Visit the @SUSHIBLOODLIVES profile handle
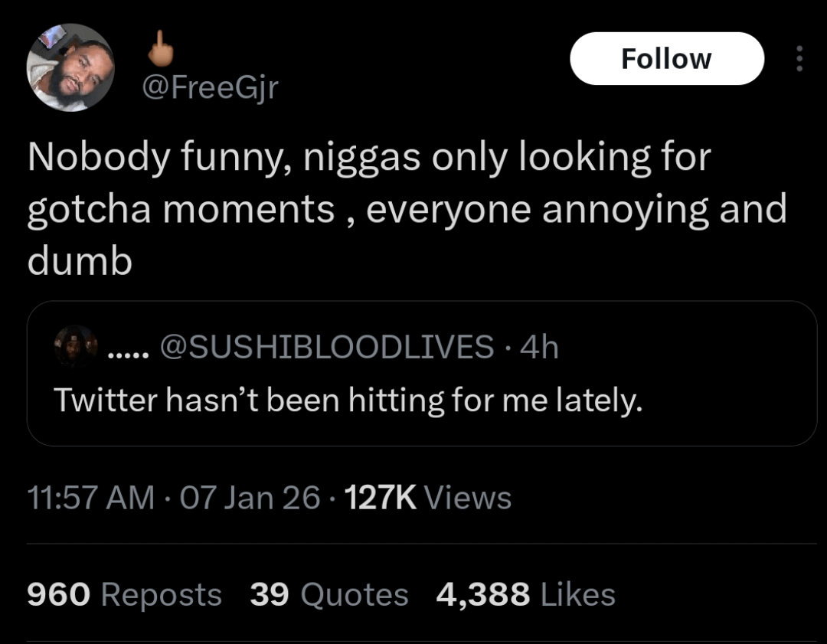 tap(326, 348)
